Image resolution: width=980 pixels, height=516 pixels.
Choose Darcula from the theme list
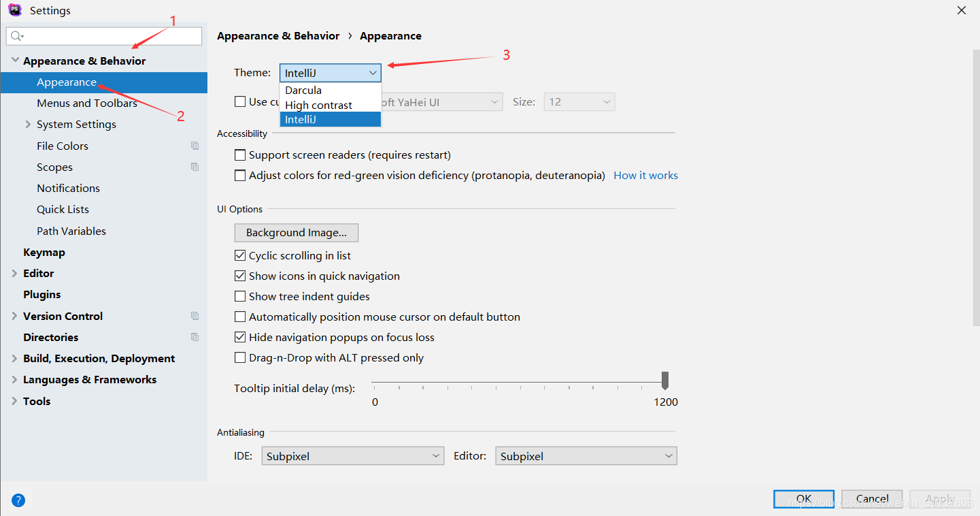(x=331, y=91)
